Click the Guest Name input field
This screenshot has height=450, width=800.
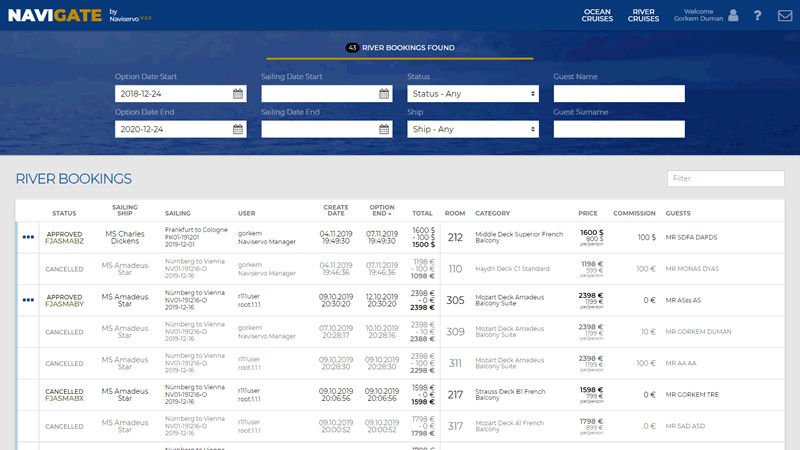(x=618, y=94)
